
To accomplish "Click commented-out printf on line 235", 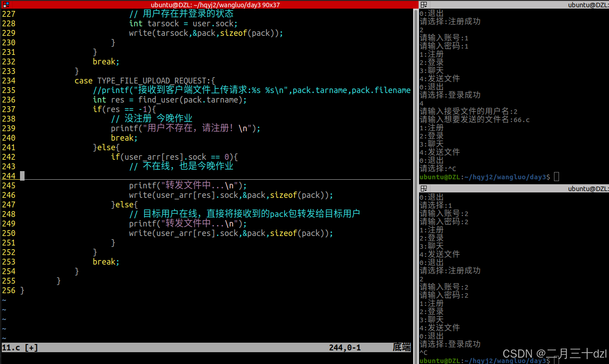I will (252, 90).
